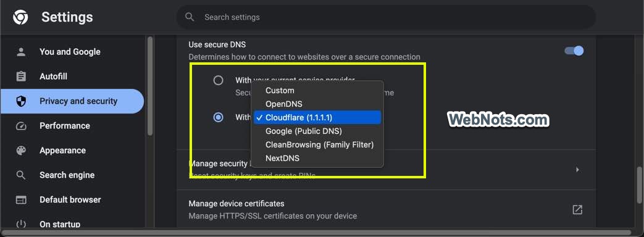
Task: Click the Chrome logo icon
Action: tap(20, 17)
